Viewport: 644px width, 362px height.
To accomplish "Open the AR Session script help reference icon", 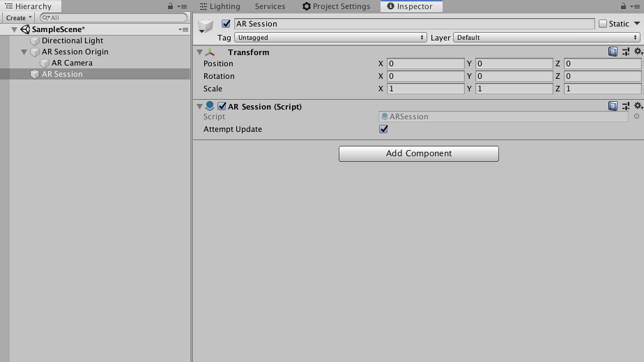I will pos(613,106).
